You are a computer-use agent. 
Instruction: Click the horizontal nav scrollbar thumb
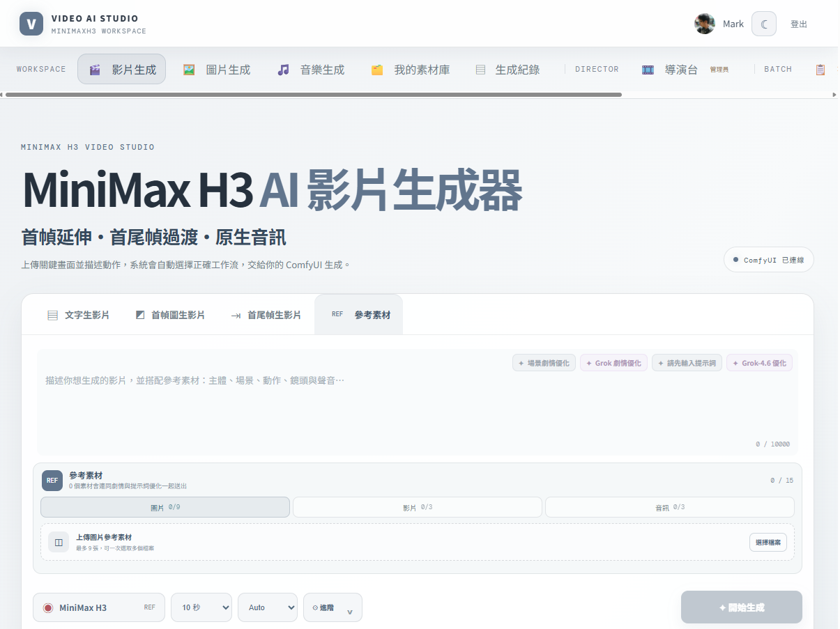click(x=314, y=94)
